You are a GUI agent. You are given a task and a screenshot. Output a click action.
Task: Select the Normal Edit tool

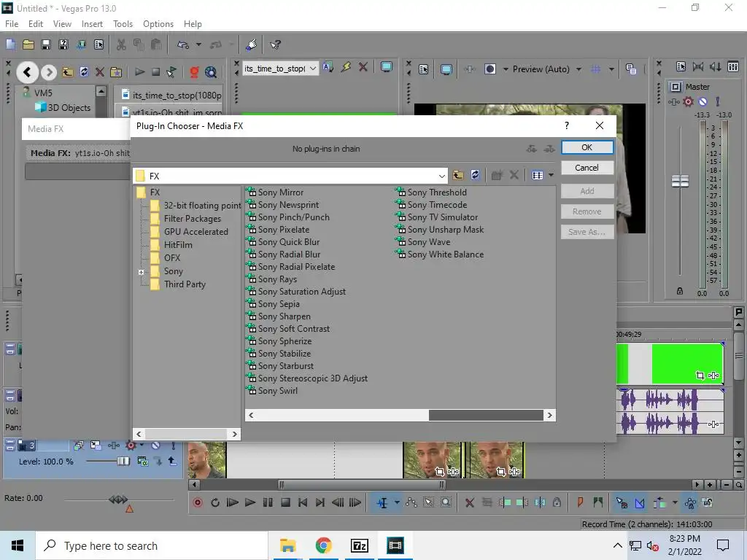point(382,502)
